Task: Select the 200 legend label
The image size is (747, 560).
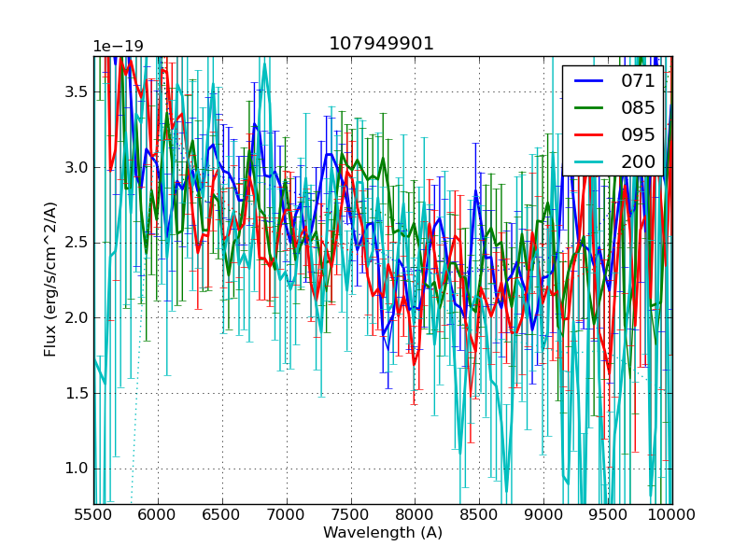Action: 638,161
